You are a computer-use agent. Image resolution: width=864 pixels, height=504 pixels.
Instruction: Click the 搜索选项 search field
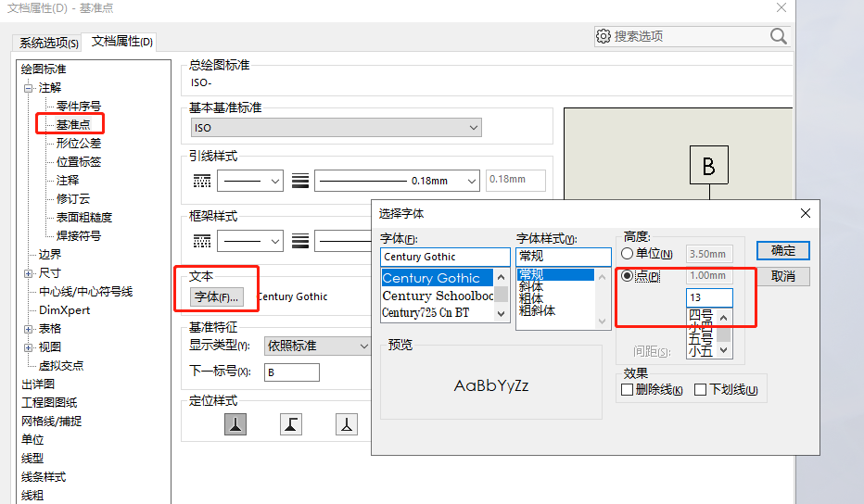(691, 36)
